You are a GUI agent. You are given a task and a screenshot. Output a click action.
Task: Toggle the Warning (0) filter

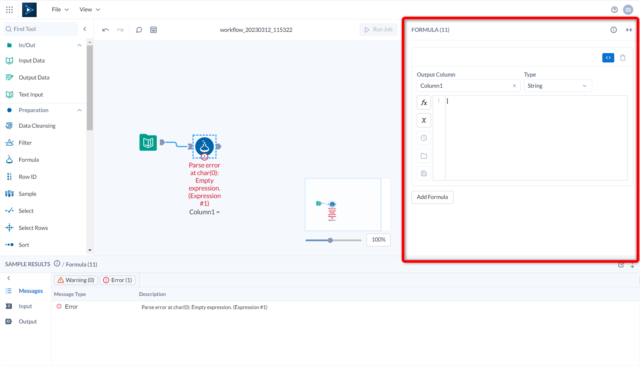76,280
